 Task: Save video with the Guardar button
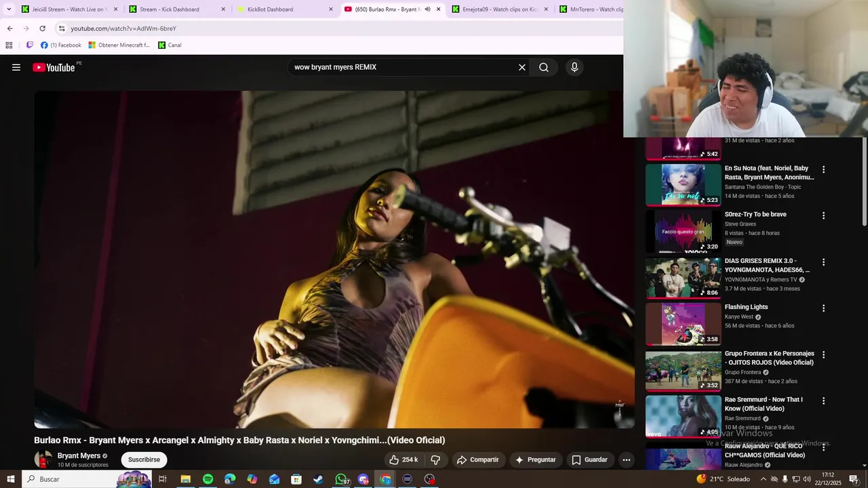pos(589,460)
